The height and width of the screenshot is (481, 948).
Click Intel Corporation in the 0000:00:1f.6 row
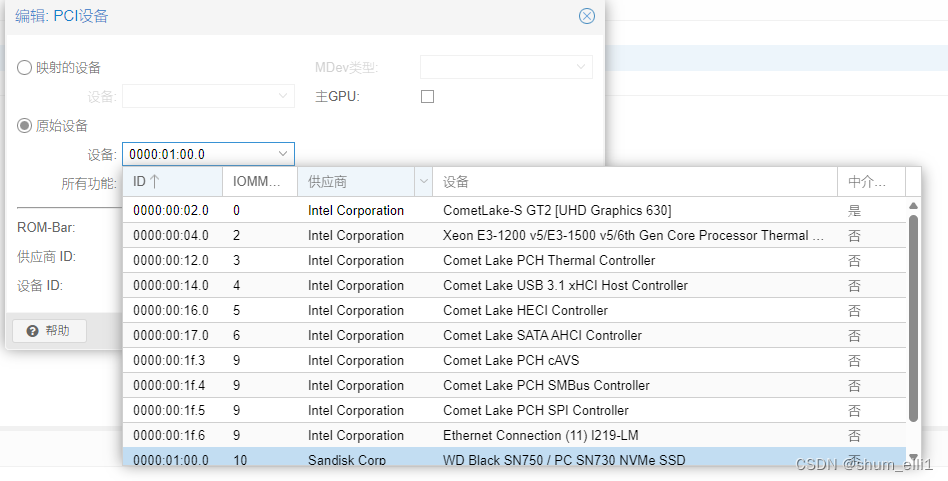click(356, 436)
